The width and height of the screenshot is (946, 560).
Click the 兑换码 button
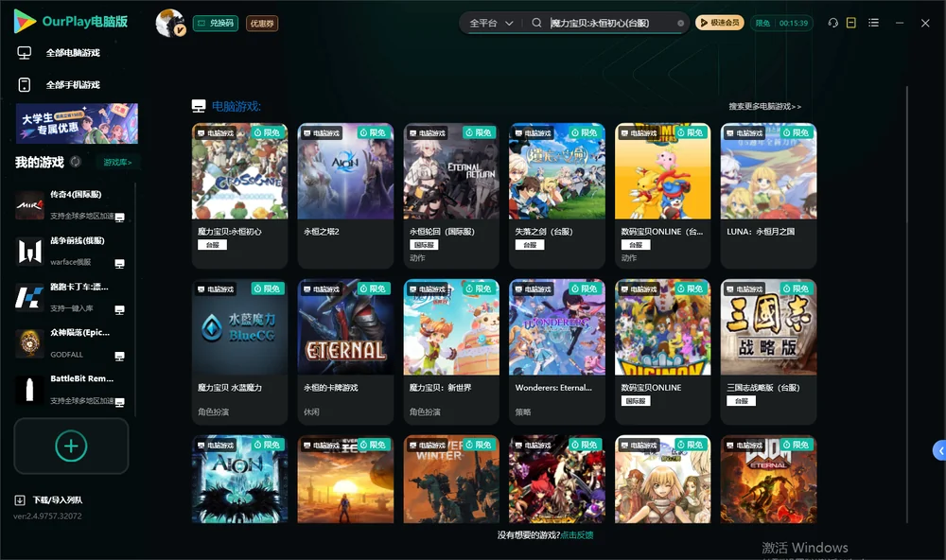(216, 24)
